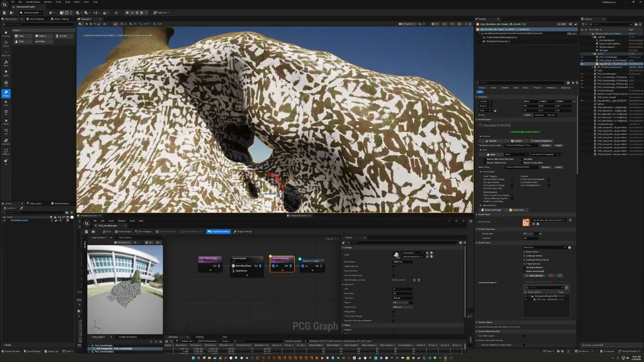Choose the Plane shape actor
This screenshot has height=362, width=644.
(x=44, y=41)
